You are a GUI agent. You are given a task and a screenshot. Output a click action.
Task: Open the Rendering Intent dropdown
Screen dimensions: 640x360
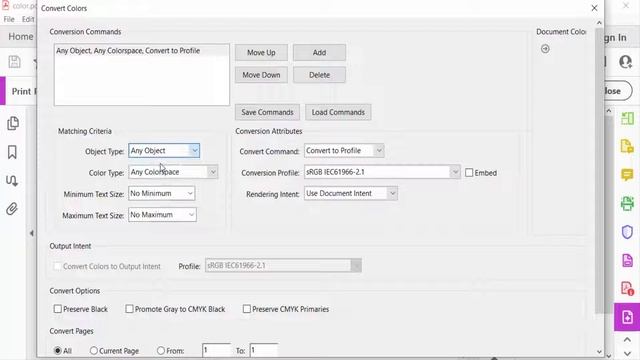tap(351, 193)
